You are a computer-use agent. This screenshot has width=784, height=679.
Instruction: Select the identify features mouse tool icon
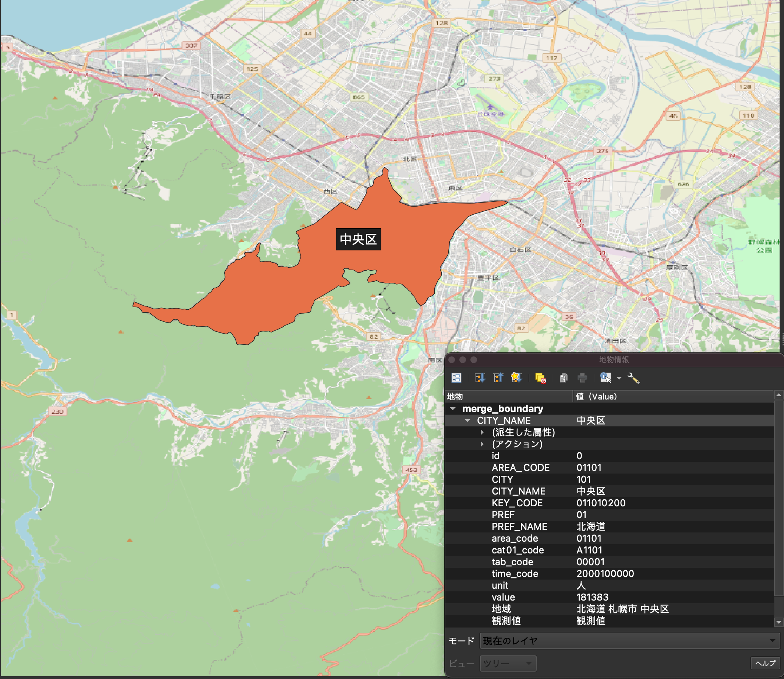605,378
